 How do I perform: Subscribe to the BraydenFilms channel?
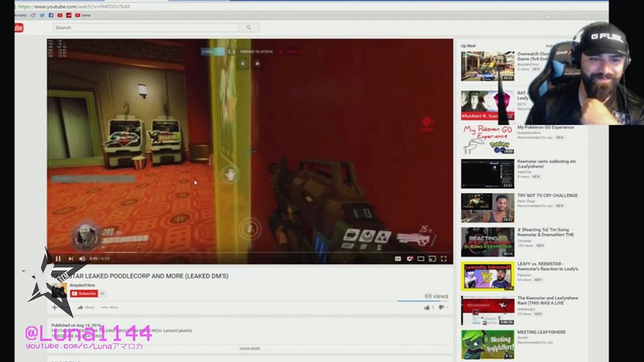(84, 294)
